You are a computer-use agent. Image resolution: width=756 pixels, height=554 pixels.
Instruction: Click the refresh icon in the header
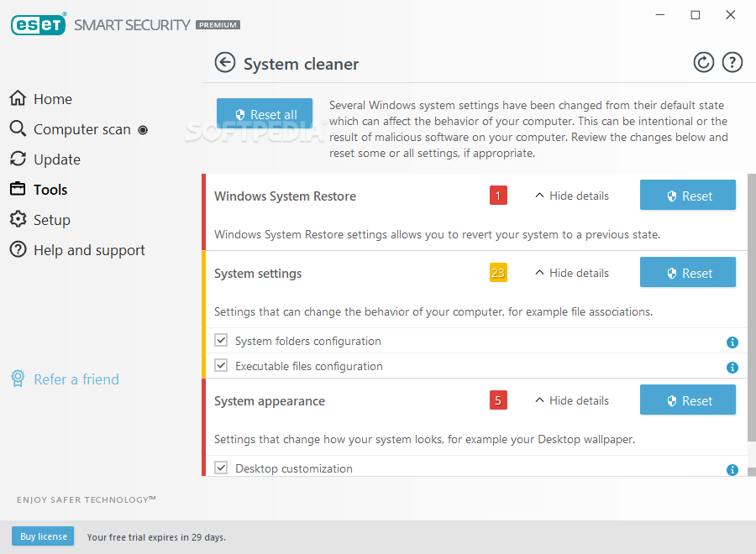703,63
